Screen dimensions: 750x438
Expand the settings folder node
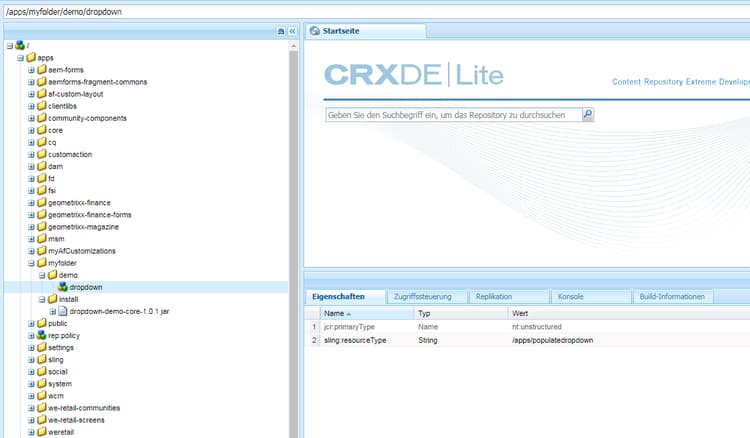(x=31, y=348)
